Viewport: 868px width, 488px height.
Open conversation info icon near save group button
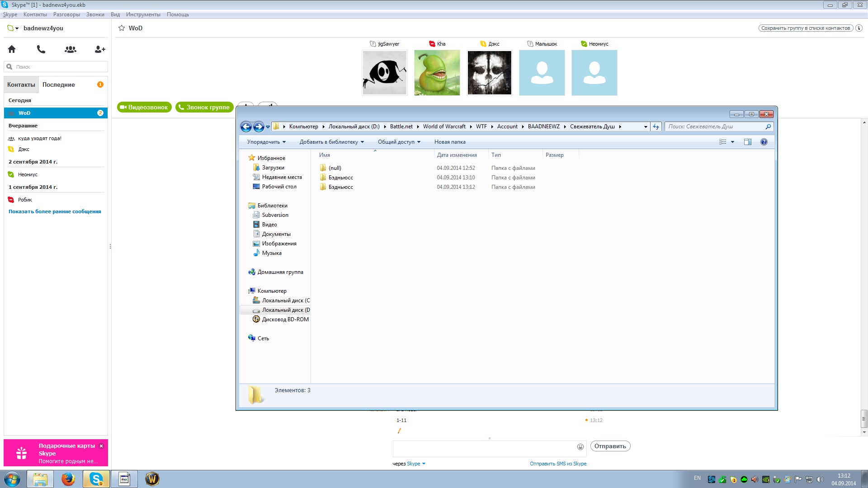pos(859,28)
